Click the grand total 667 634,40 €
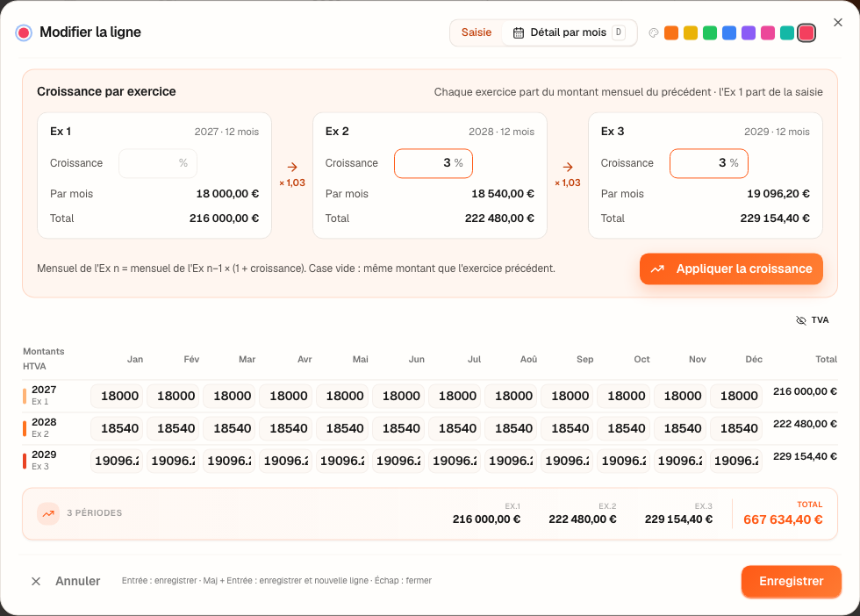The image size is (860, 616). coord(783,519)
